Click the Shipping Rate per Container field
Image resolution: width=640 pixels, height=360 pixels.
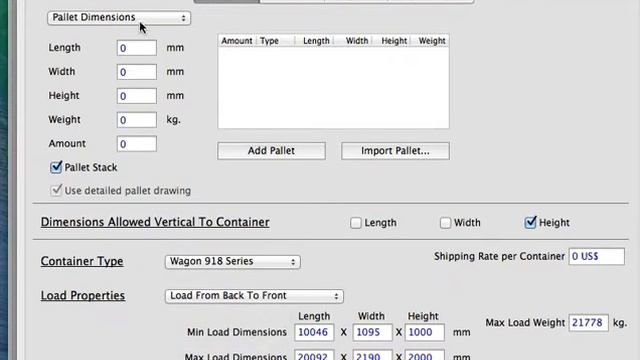596,256
